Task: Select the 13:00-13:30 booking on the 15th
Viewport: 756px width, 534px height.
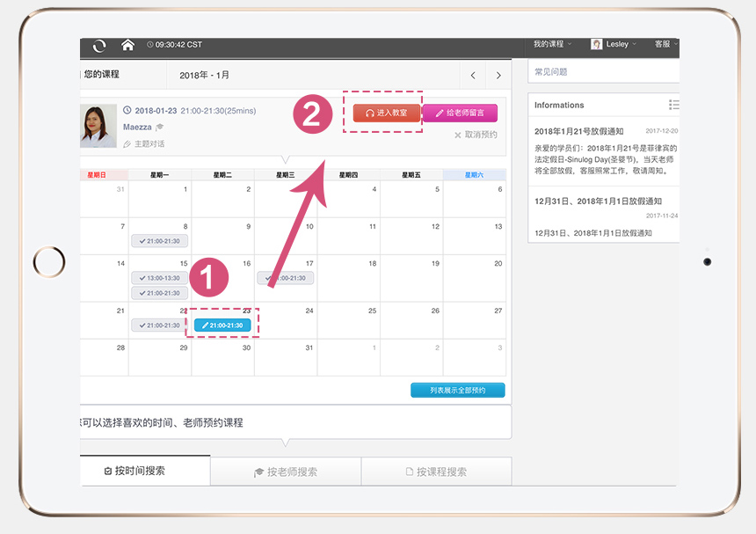Action: 160,278
